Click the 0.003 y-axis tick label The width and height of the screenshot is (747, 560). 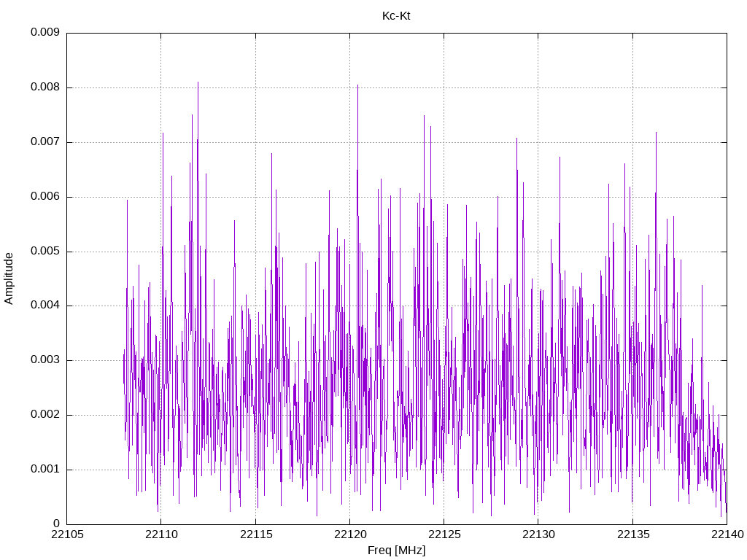[45, 360]
